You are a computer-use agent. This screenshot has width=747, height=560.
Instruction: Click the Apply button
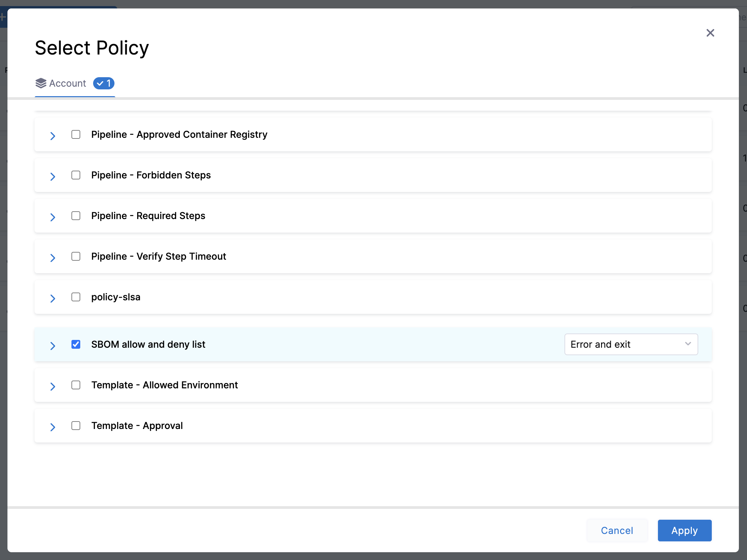[684, 530]
